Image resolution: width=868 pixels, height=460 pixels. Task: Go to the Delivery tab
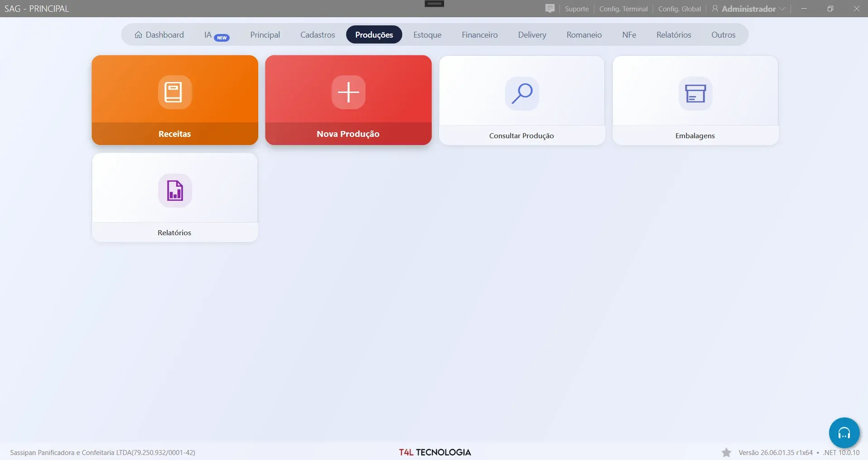(x=532, y=35)
